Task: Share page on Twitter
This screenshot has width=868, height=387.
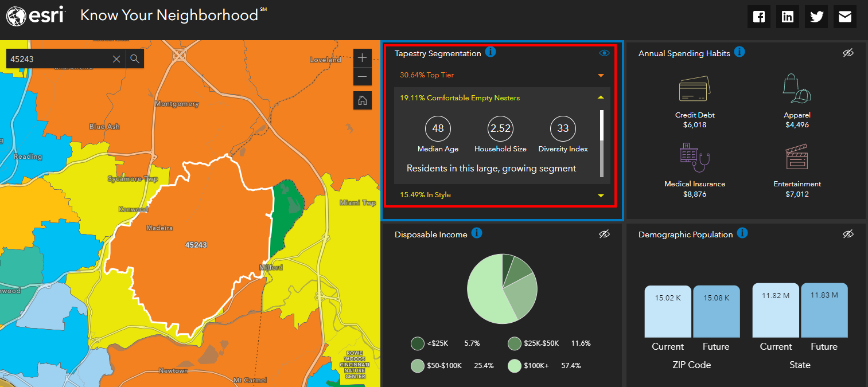Action: [x=816, y=17]
